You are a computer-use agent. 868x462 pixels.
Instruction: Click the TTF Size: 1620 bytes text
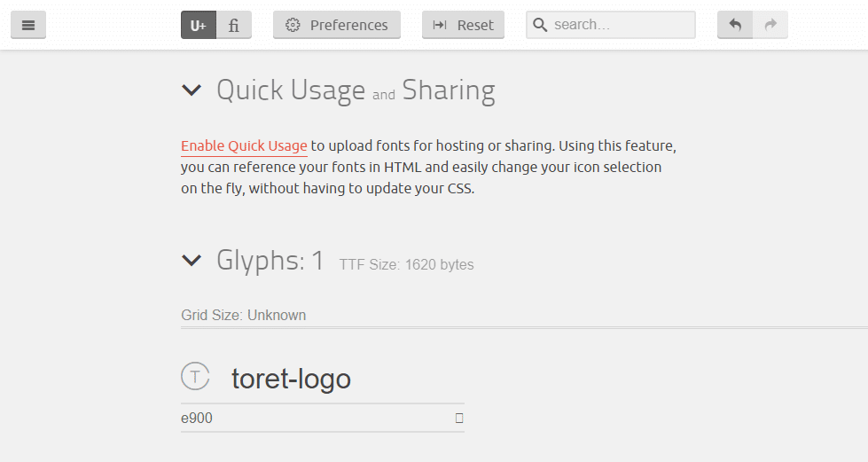406,265
